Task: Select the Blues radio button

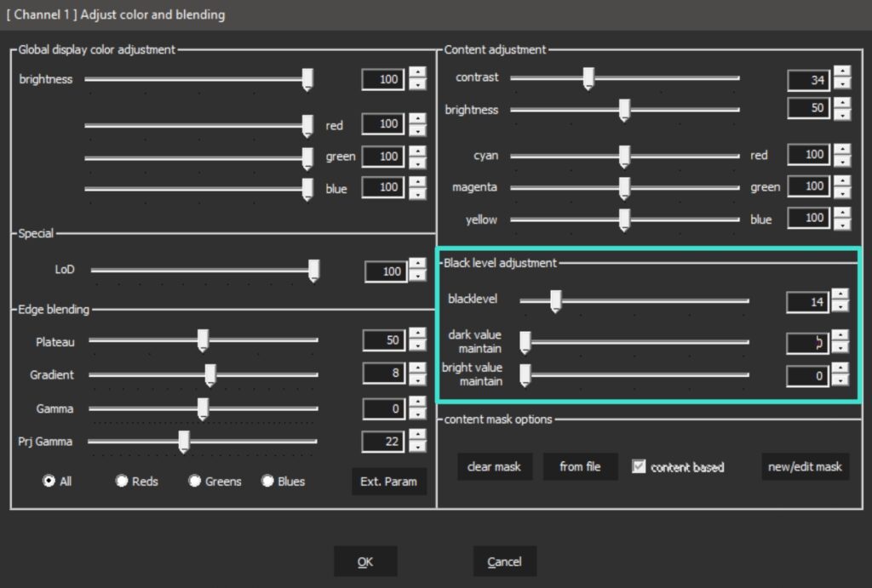Action: 268,481
